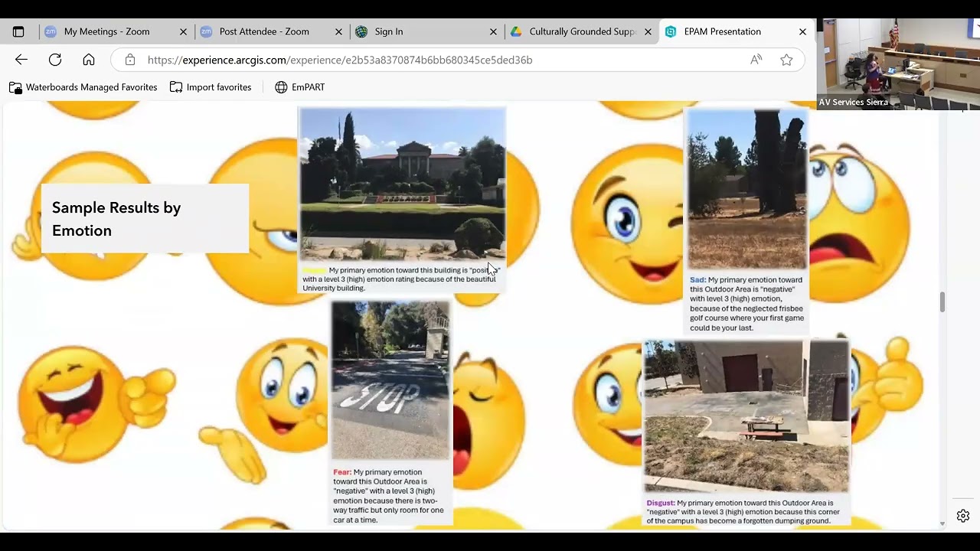
Task: View site information lock icon
Action: point(130,60)
